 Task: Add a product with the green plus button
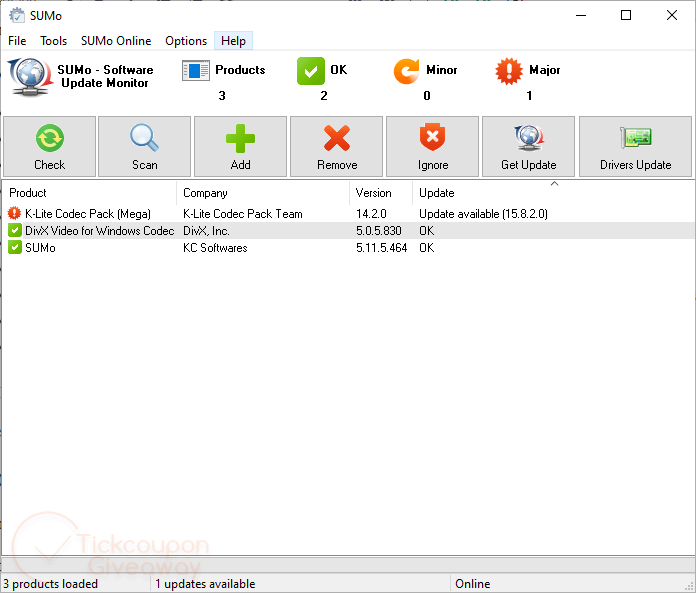tap(240, 147)
